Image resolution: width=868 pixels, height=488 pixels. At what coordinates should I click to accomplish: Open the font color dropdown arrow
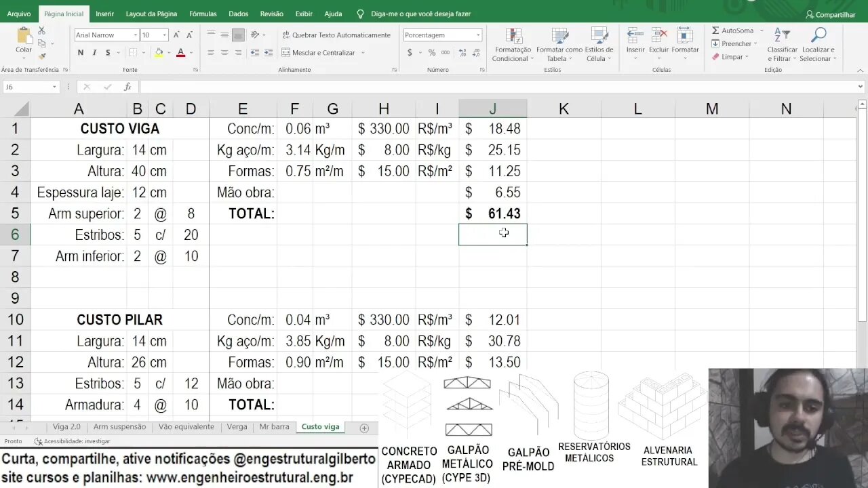coord(191,53)
